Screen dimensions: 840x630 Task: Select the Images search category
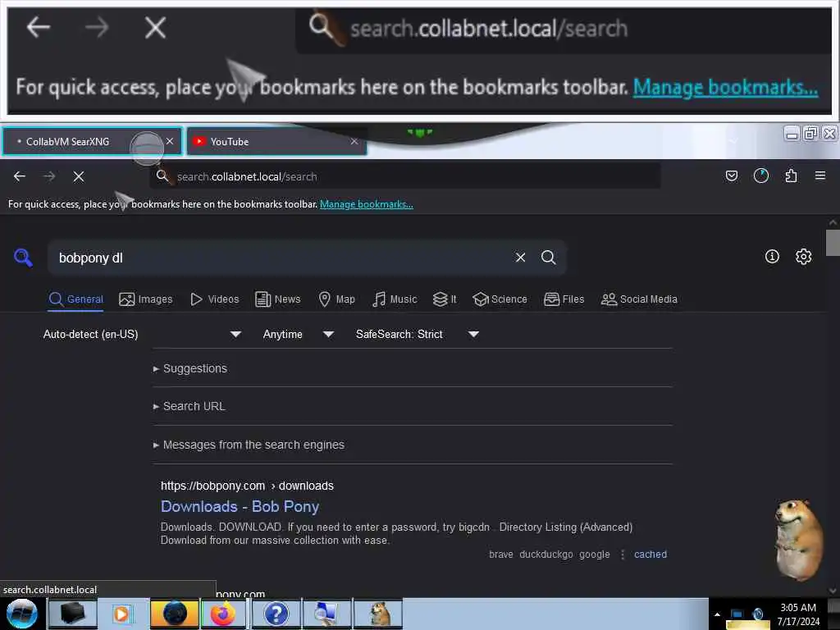point(146,299)
